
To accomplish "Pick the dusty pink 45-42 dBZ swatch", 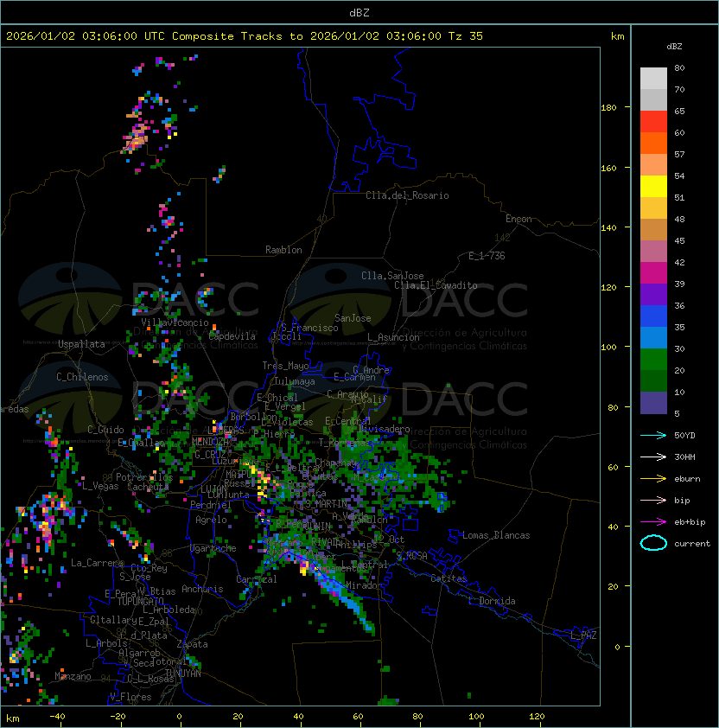I will pyautogui.click(x=653, y=252).
